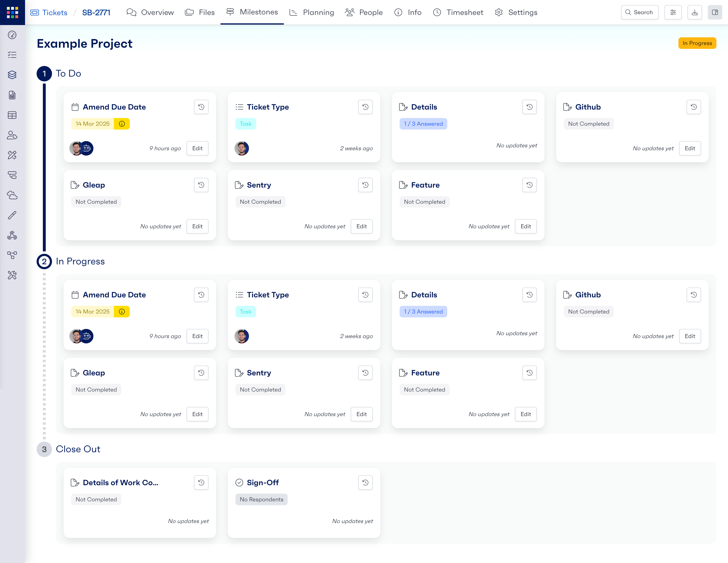
Task: View history of In Progress Github card
Action: [x=694, y=295]
